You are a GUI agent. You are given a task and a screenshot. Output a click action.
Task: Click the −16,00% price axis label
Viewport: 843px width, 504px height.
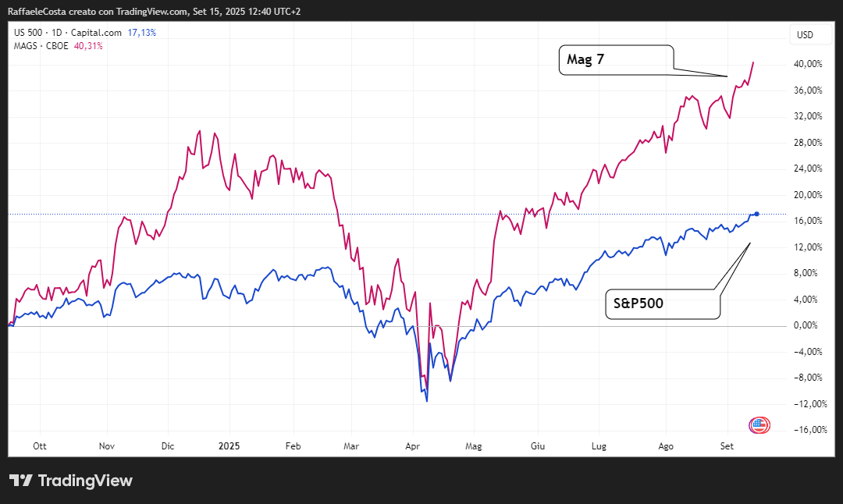point(810,429)
